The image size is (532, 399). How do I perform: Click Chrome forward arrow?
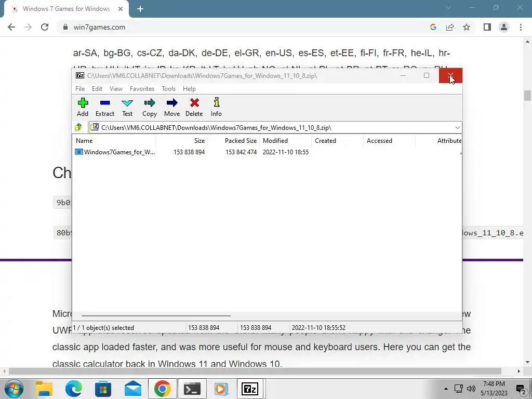pos(28,27)
